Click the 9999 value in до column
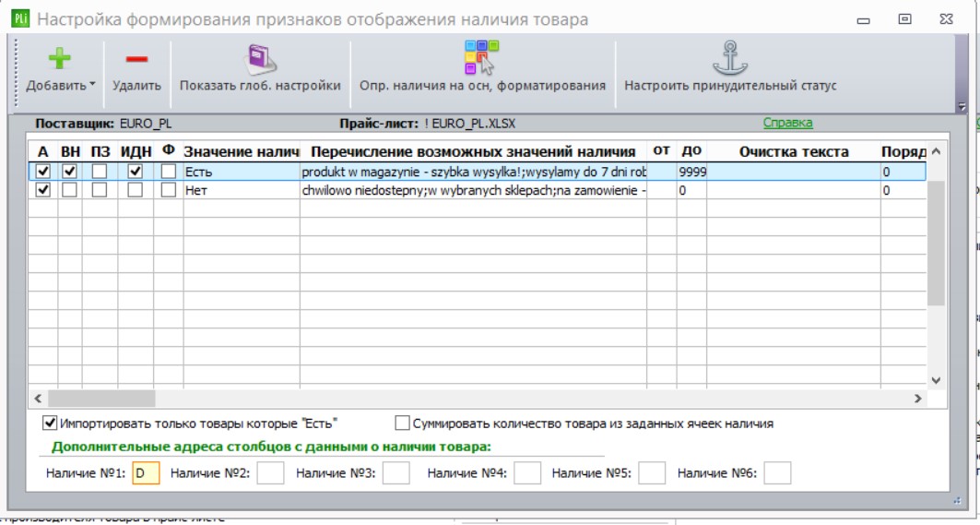 coord(691,172)
